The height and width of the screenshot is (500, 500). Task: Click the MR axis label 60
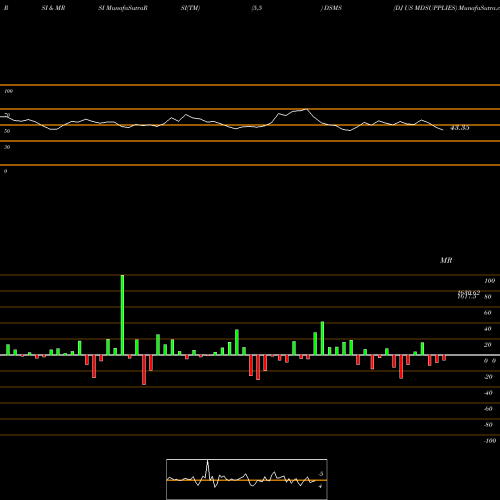pos(488,313)
